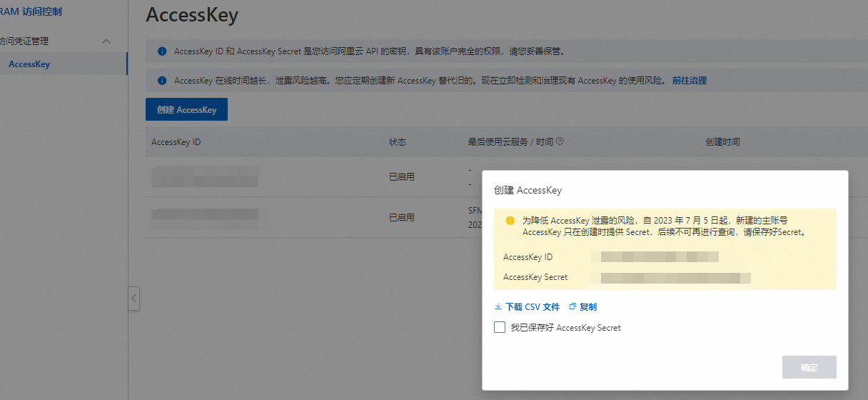Click help icon next to 最后使用云服务 / 时间

coord(560,141)
